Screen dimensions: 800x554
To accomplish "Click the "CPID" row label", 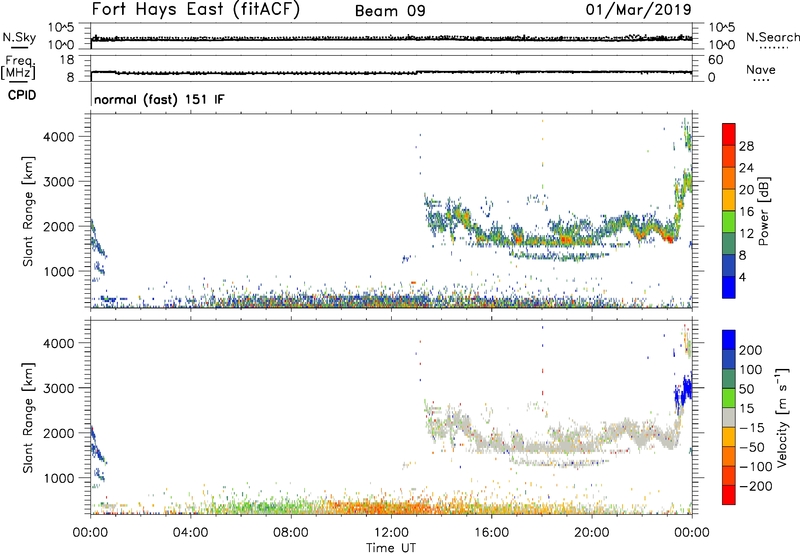I will click(22, 95).
